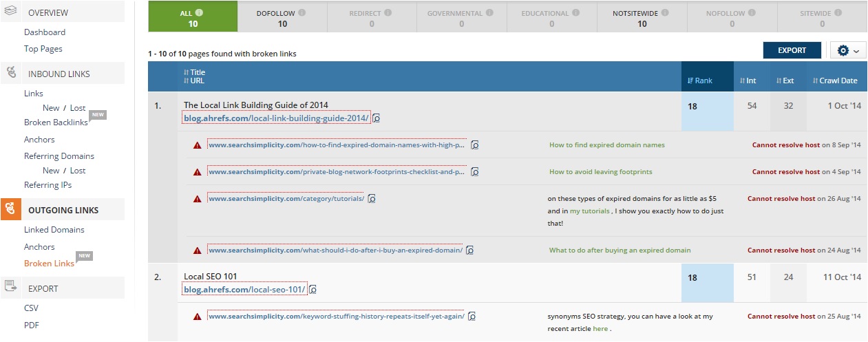This screenshot has height=342, width=868.
Task: Click magnifier icon beside keyword-stuffing-history link
Action: tap(472, 317)
